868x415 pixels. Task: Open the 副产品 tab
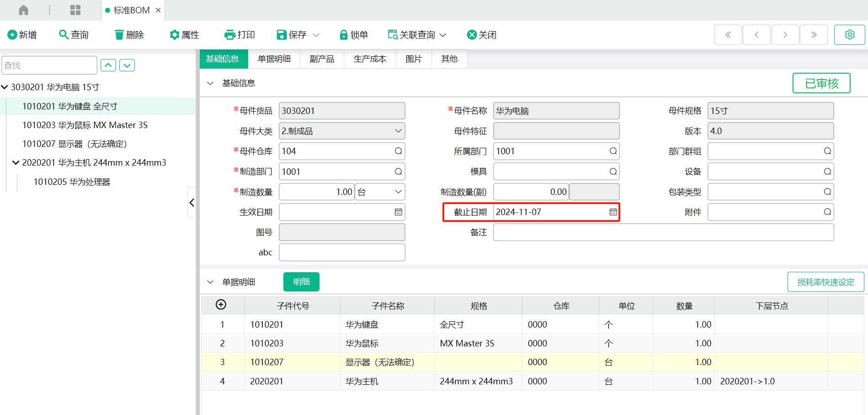pyautogui.click(x=322, y=59)
